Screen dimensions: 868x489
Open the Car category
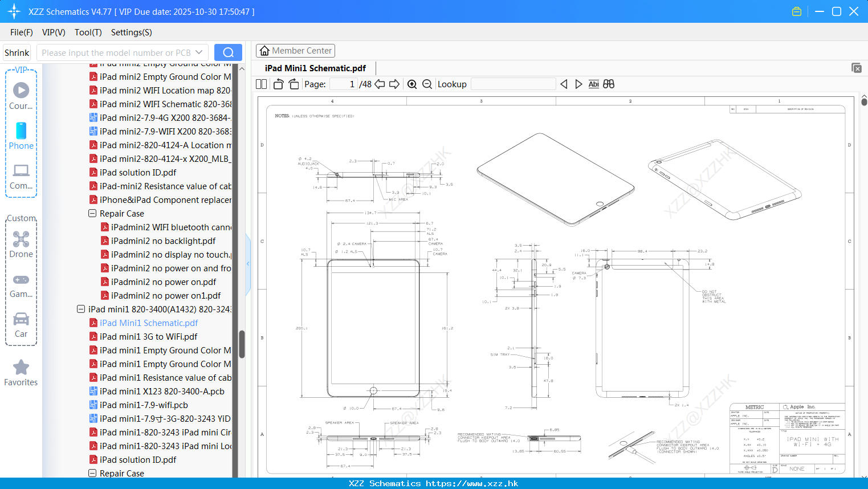[x=21, y=325]
